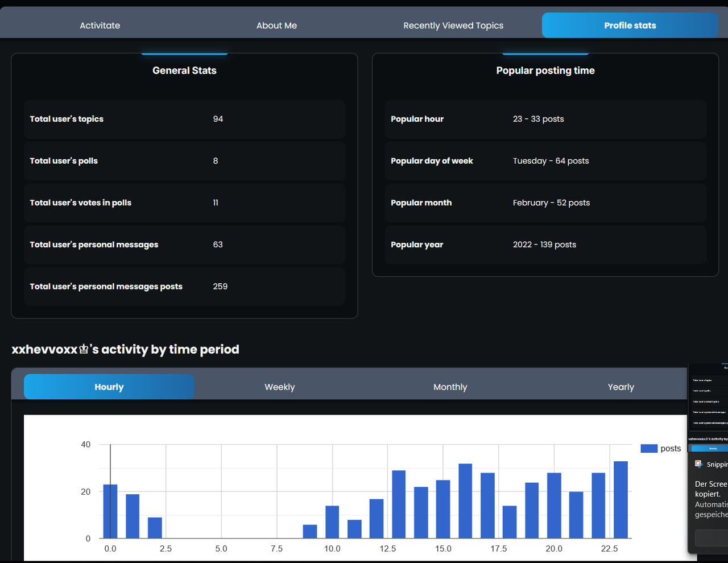
Task: Click the General Stats heading
Action: [x=184, y=71]
